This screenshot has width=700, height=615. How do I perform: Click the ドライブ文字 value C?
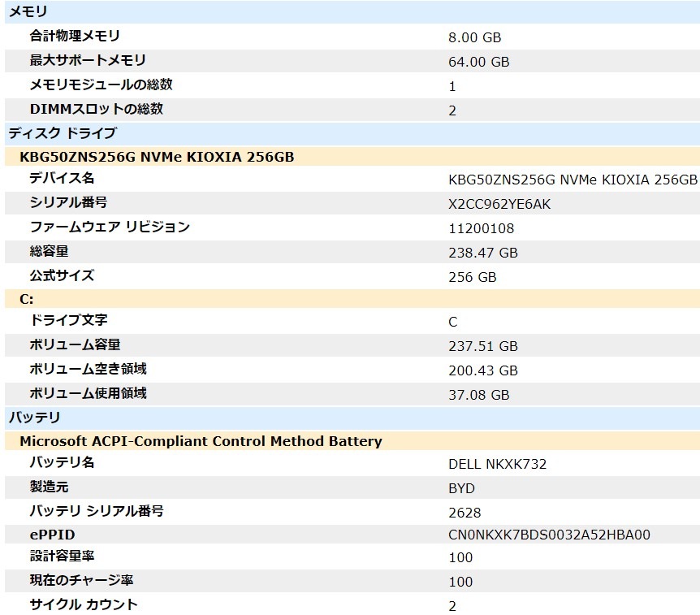[x=452, y=322]
